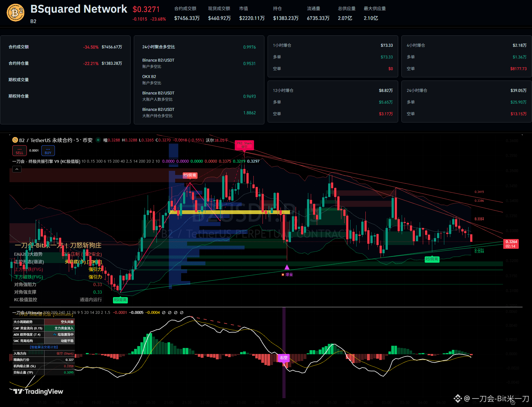
Task: Click the 持仓 value $1383.23万
Action: click(x=286, y=18)
